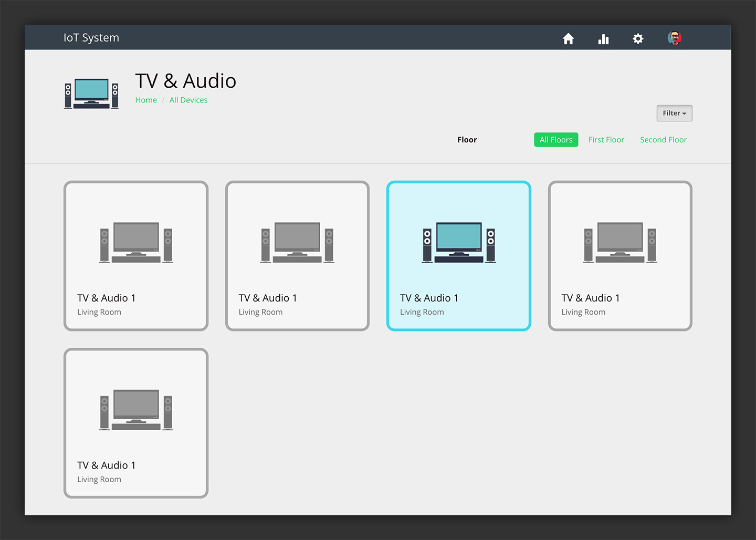756x540 pixels.
Task: Click the highlighted cyan TV & Audio 1 title
Action: [x=429, y=298]
